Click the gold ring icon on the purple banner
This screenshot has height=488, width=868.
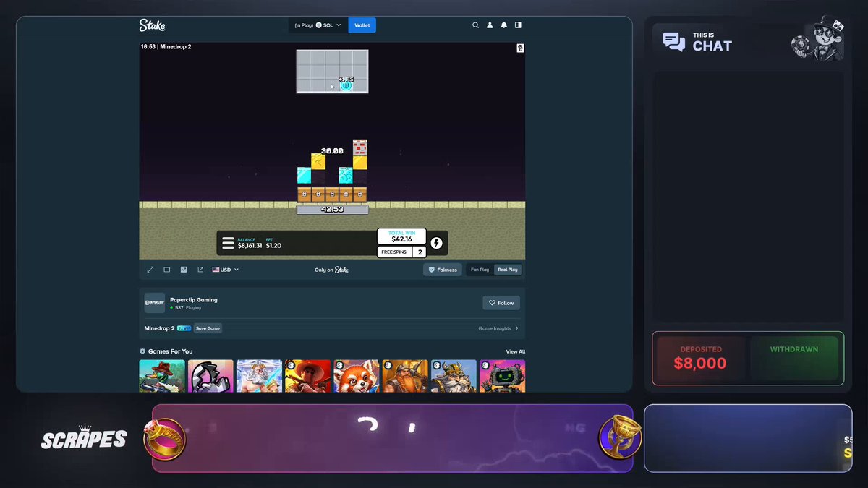(164, 438)
